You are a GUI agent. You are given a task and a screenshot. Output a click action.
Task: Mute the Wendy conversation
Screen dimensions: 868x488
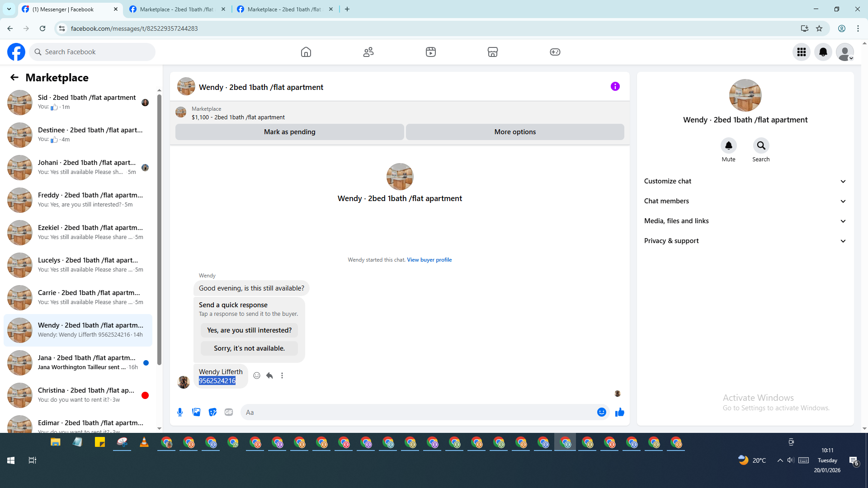point(729,145)
